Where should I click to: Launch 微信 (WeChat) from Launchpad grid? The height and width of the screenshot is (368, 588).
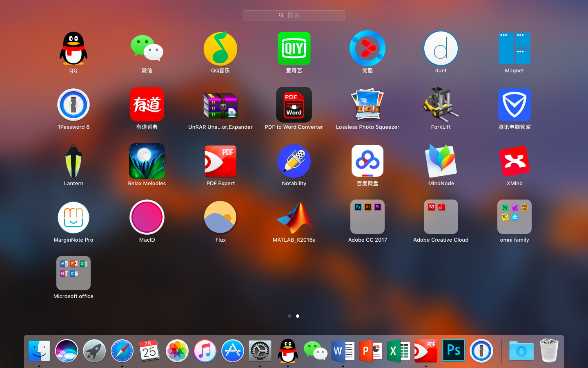(147, 49)
